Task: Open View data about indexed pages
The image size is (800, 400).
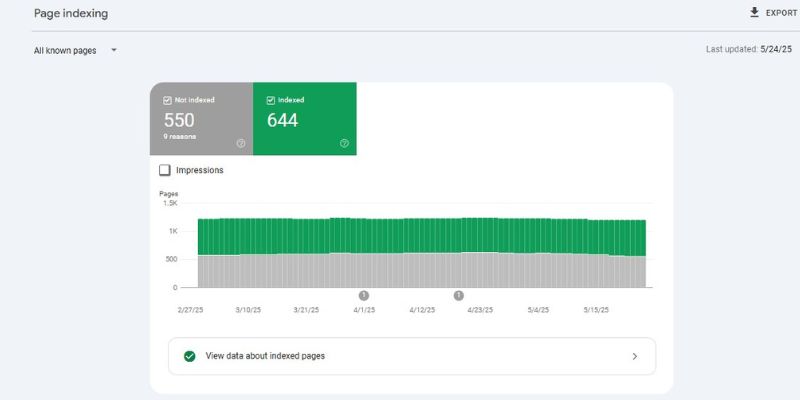Action: [x=265, y=355]
